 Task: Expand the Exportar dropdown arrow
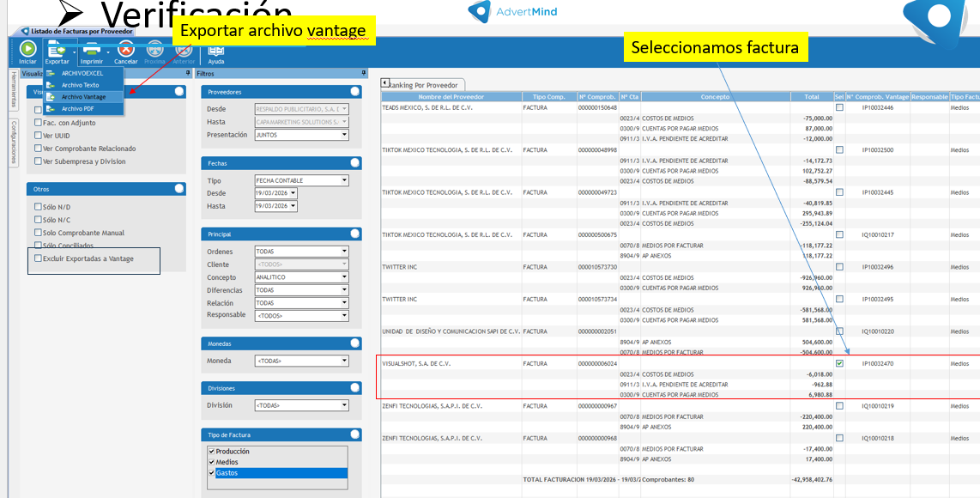pyautogui.click(x=75, y=52)
